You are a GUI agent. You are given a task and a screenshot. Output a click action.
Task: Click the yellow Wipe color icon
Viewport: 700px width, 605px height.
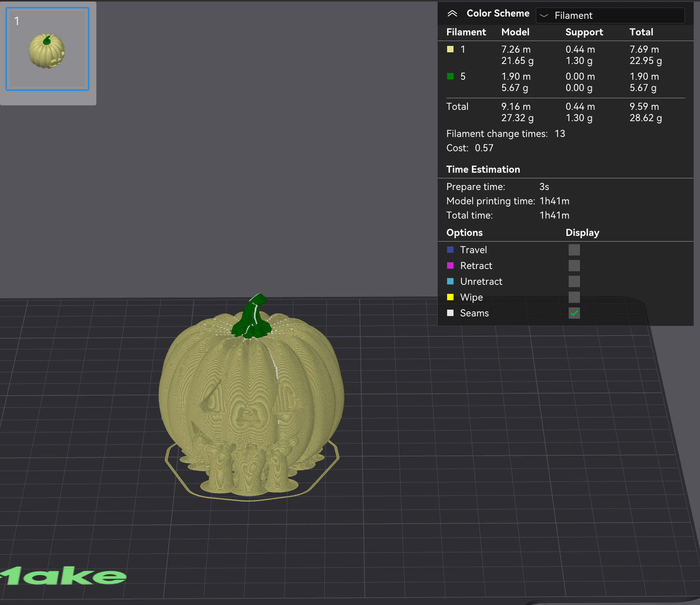coord(450,297)
